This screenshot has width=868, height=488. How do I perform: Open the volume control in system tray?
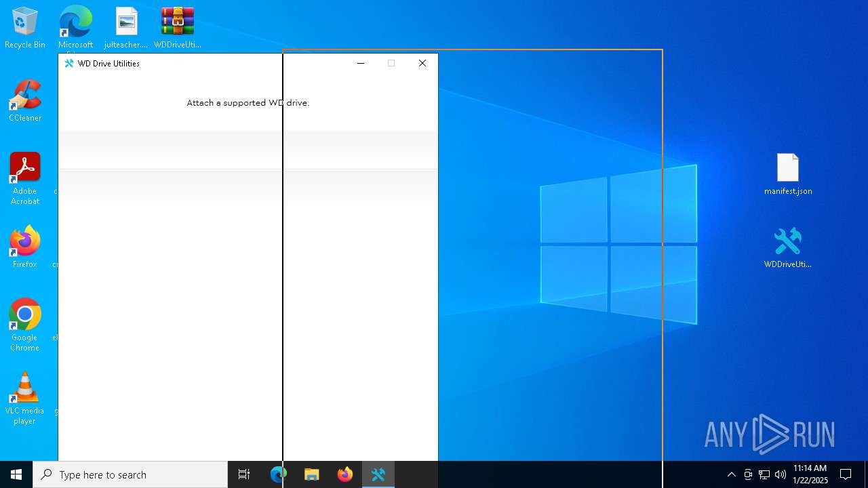pyautogui.click(x=781, y=474)
